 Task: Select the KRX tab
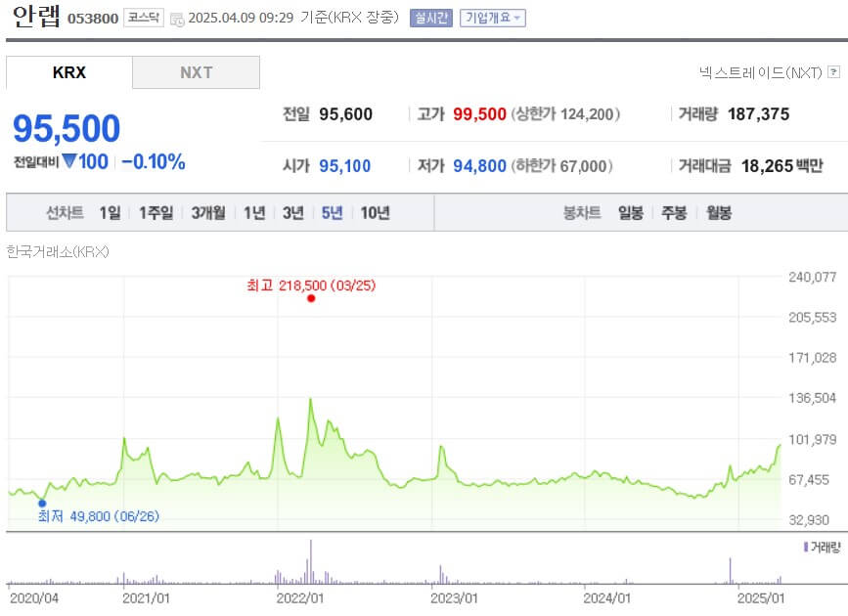[67, 71]
